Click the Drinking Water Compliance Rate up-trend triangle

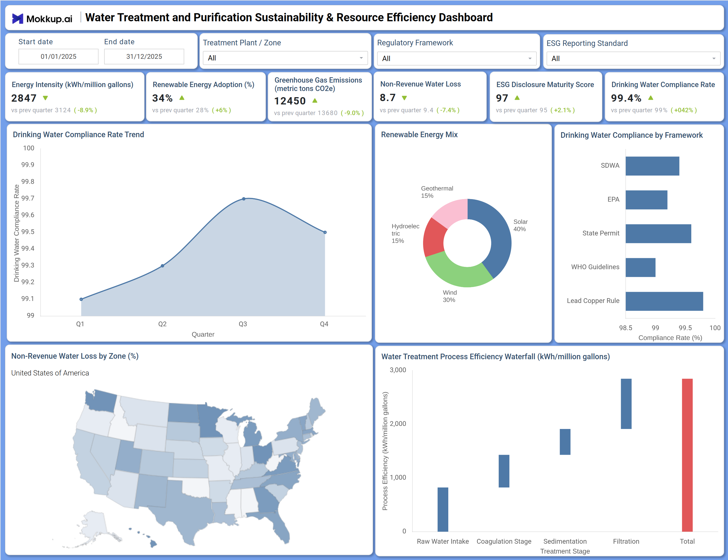point(651,98)
